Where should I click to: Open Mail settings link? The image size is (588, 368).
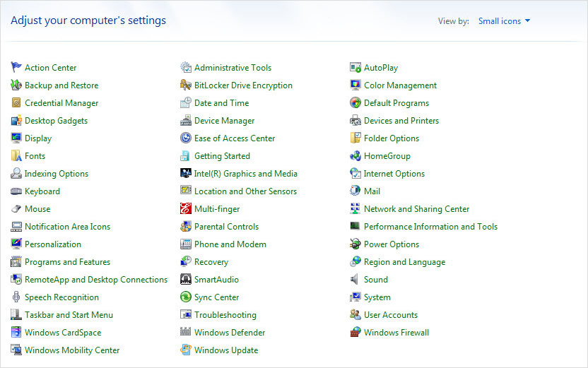(372, 191)
